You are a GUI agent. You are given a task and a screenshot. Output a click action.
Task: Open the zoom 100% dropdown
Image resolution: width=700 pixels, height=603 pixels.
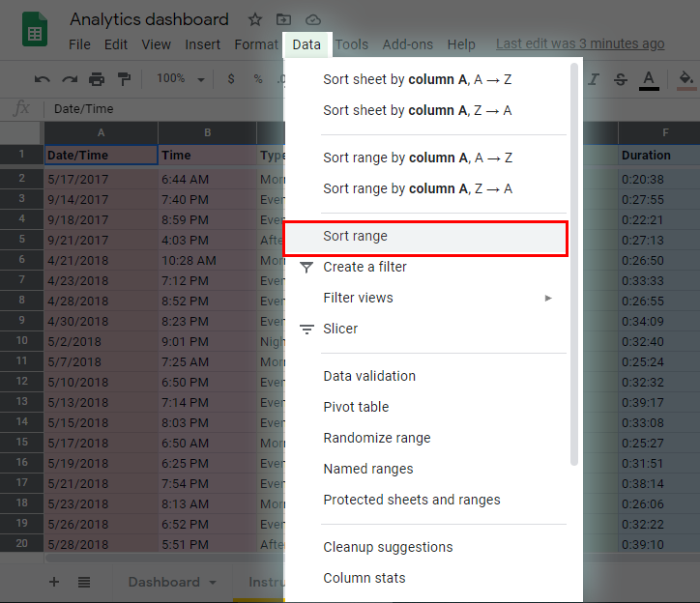pyautogui.click(x=177, y=79)
